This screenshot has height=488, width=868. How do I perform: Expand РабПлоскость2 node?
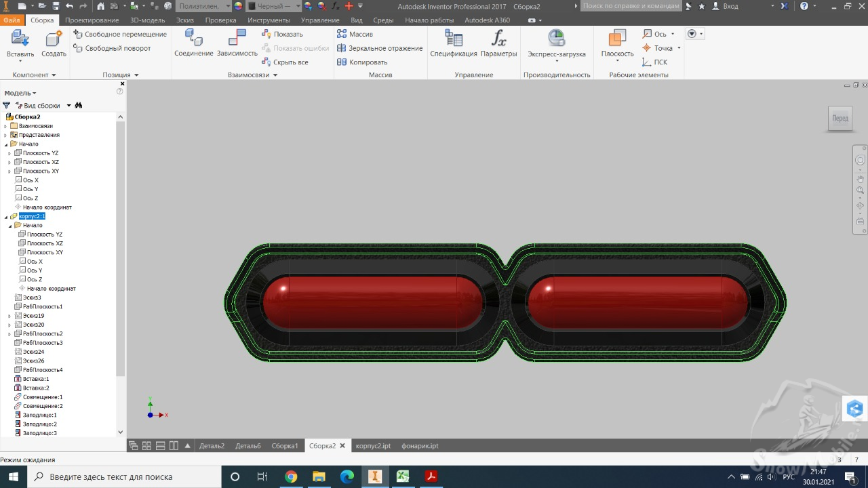pos(9,333)
